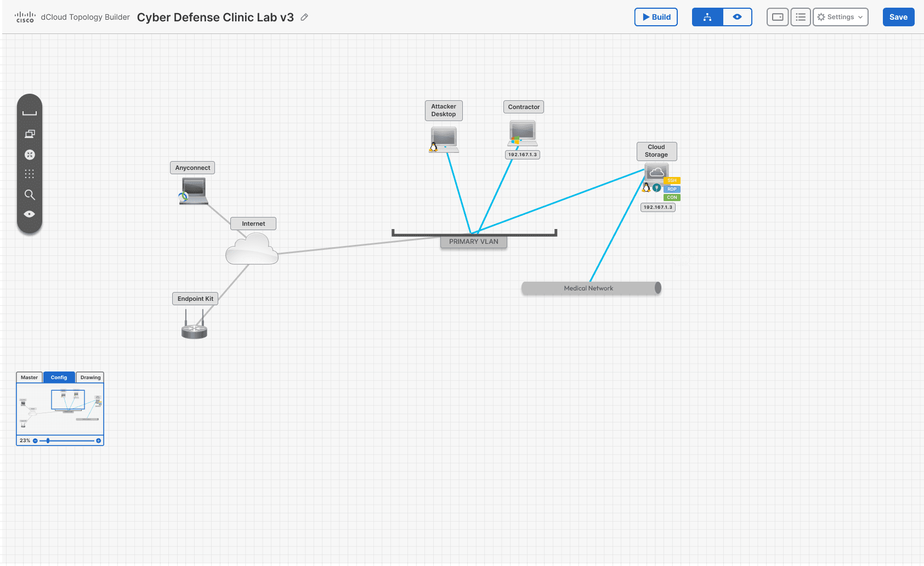
Task: Click the SSH badge on Cloud Storage
Action: 672,180
